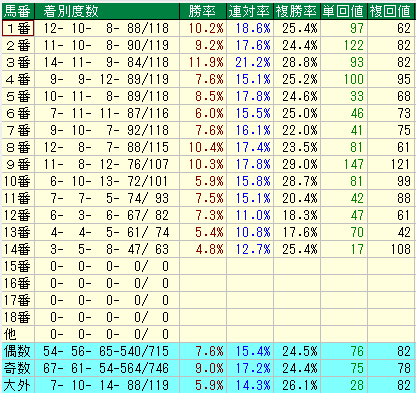Viewport: 416px width, 393px height.
Task: Click 奇数 record 67- 61- 54-564/746
Action: point(107,368)
